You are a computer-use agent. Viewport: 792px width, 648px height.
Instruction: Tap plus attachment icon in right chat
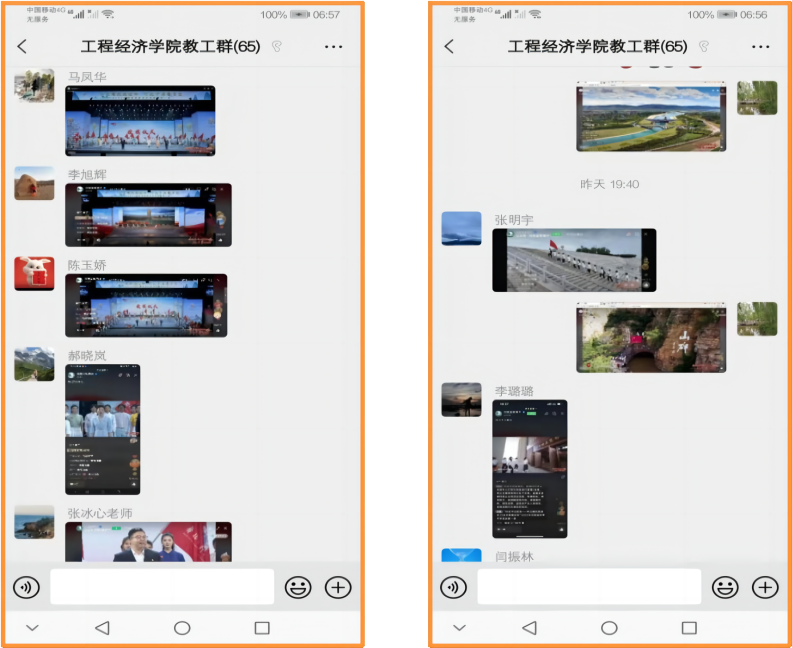[765, 587]
